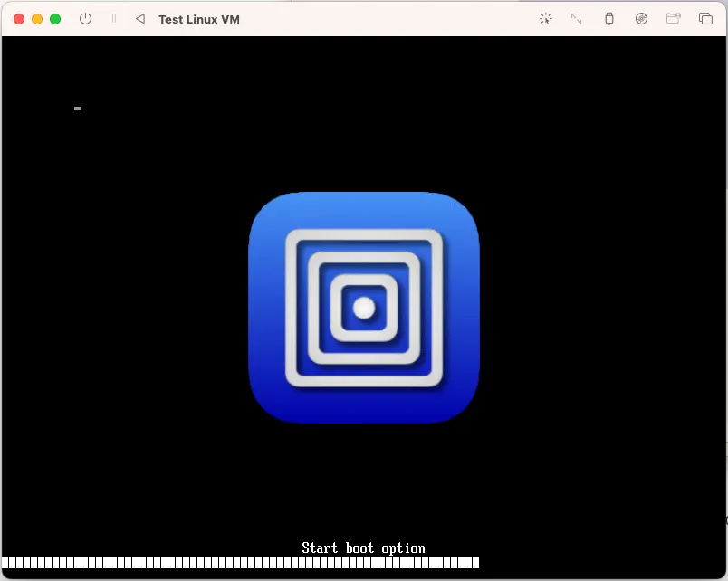Image resolution: width=728 pixels, height=581 pixels.
Task: Click the "Test Linux VM" window title
Action: point(199,19)
